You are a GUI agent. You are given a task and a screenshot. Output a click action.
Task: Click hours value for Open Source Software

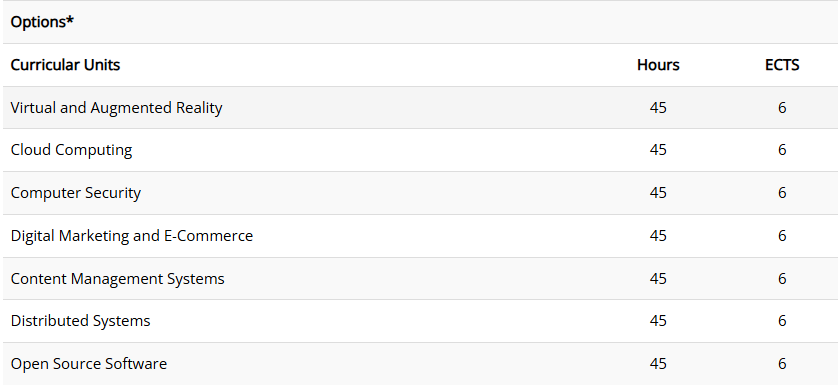[x=658, y=364]
